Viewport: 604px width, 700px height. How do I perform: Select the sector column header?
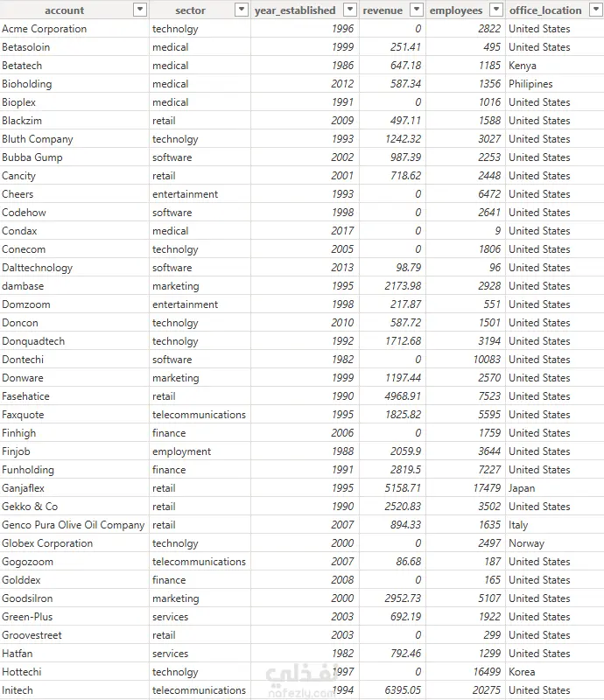(190, 10)
